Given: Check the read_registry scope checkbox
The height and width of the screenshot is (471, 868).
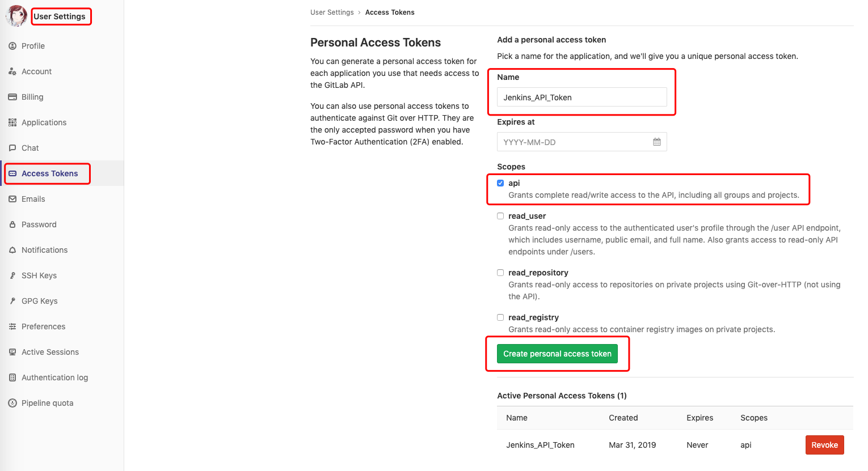Looking at the screenshot, I should click(x=500, y=317).
